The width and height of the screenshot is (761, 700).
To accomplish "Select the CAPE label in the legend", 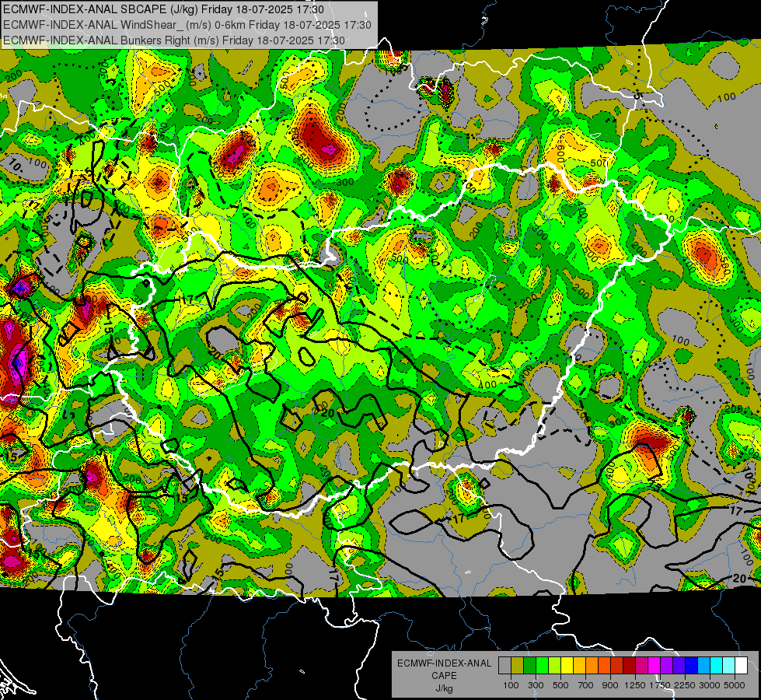I will [x=444, y=676].
